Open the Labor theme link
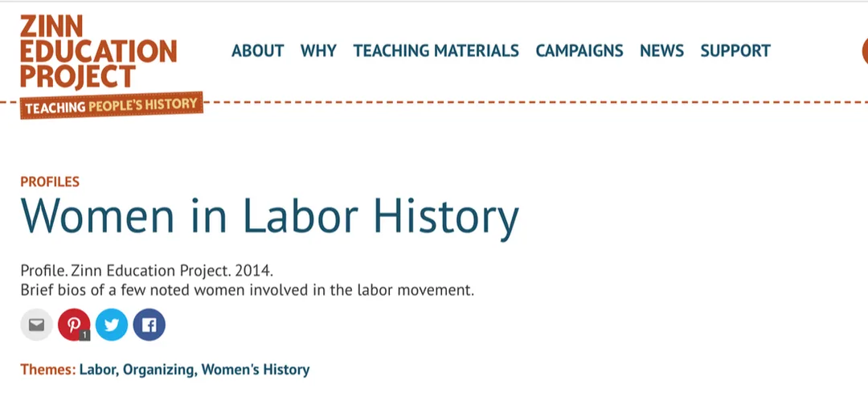Viewport: 868px width, 393px height. [x=99, y=369]
